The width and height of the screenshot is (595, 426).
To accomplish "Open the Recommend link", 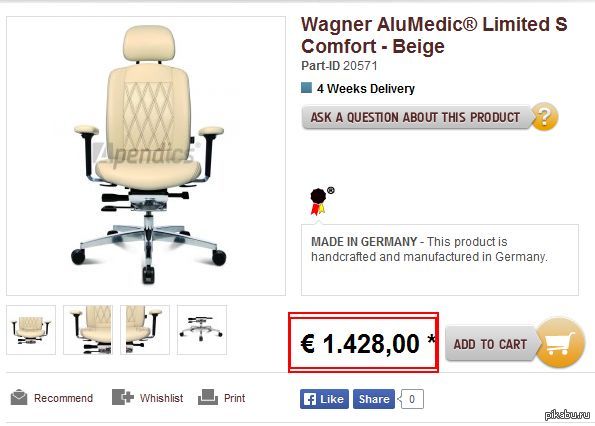I will [x=63, y=398].
